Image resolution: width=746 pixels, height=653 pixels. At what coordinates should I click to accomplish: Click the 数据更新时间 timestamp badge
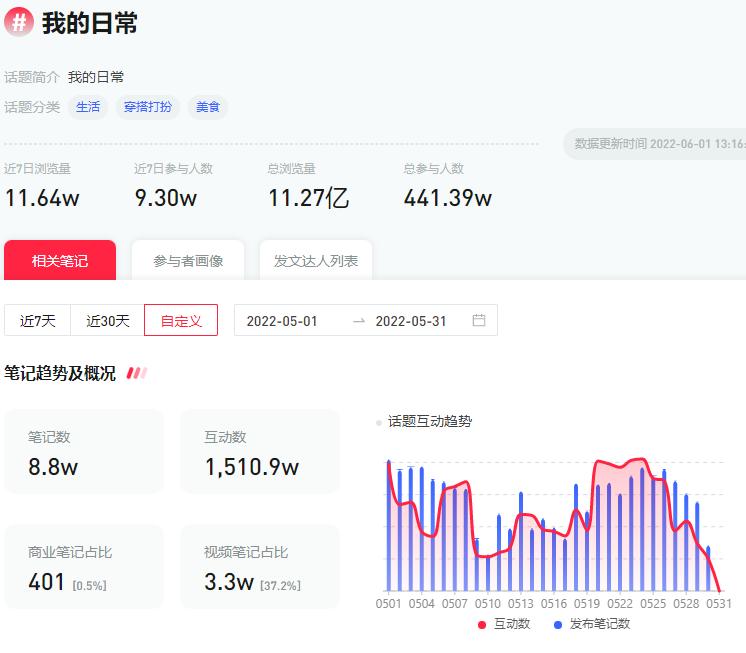tap(655, 144)
